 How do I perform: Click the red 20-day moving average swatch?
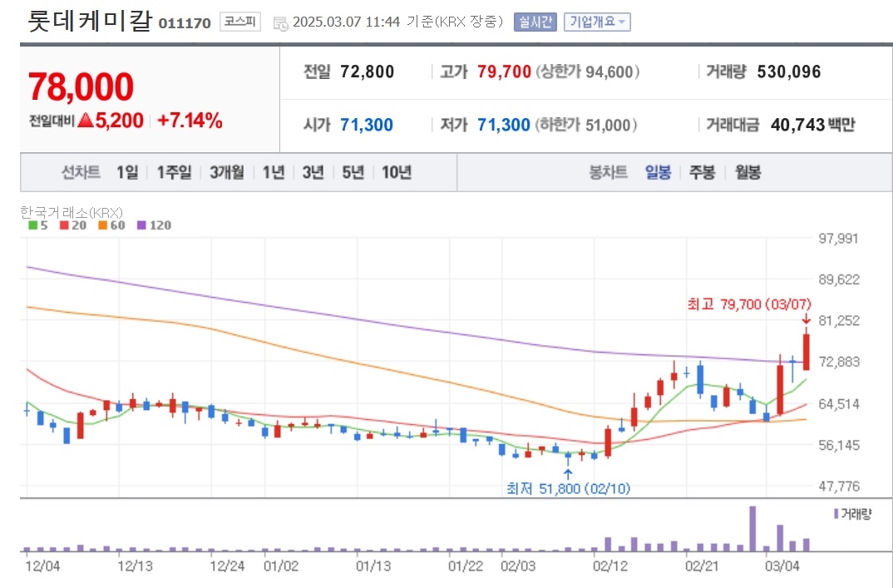tap(64, 225)
